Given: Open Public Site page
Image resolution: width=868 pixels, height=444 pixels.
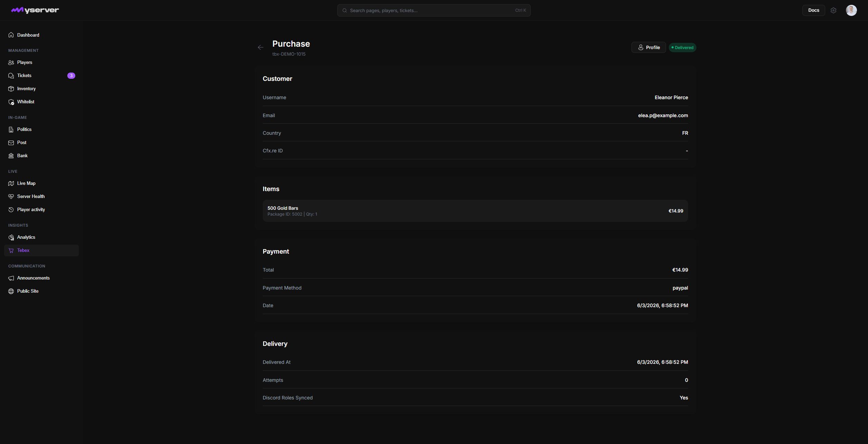Looking at the screenshot, I should point(41,291).
